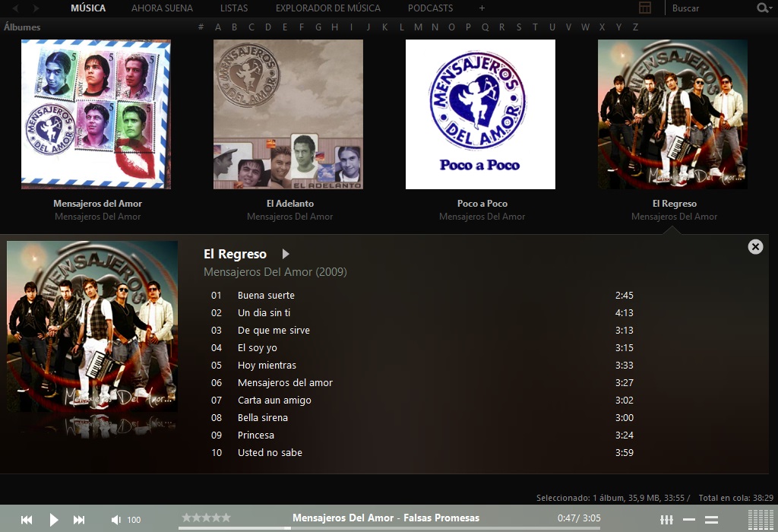Image resolution: width=778 pixels, height=532 pixels.
Task: Jump to letter S in alphabet bar
Action: (x=518, y=27)
